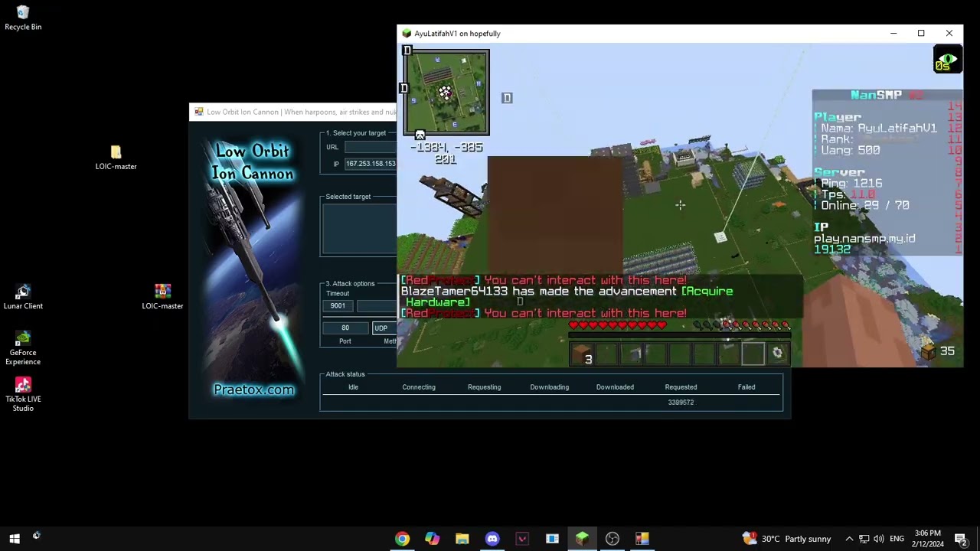980x551 pixels.
Task: Click the Low Orbit Ion Cannon title bar
Action: click(x=293, y=112)
